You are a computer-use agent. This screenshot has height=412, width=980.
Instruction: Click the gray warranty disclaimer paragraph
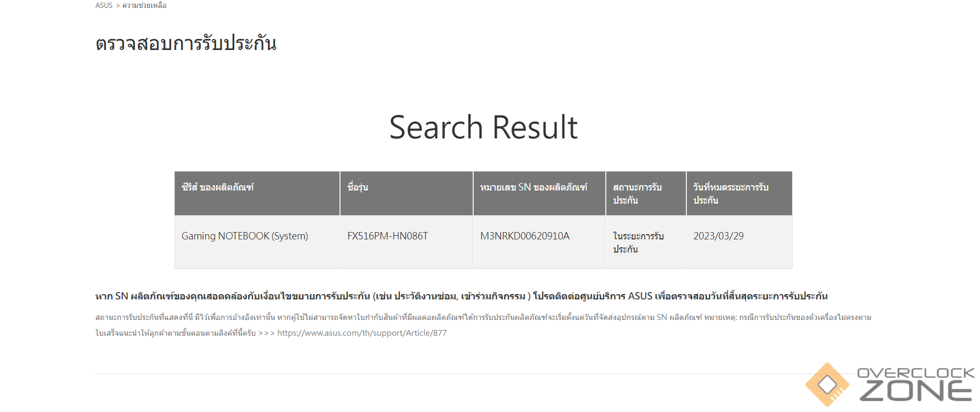tap(483, 325)
